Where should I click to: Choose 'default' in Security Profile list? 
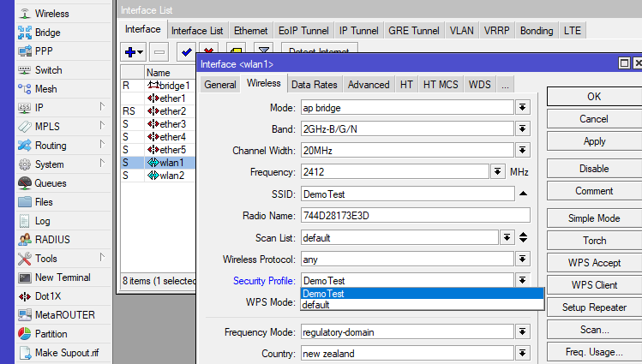pyautogui.click(x=316, y=305)
